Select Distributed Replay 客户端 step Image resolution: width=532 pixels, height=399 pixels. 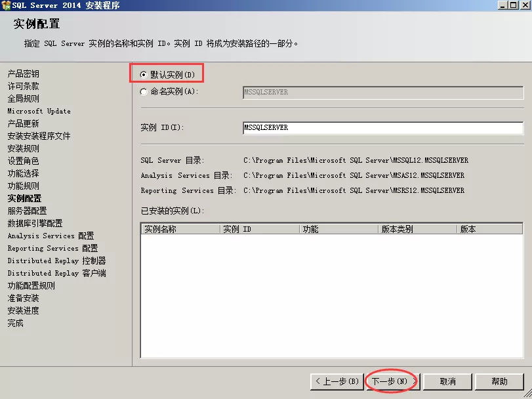click(56, 274)
